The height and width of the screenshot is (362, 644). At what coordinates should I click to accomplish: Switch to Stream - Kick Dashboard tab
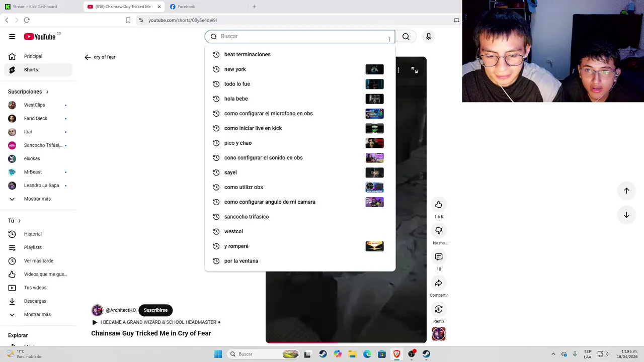41,7
